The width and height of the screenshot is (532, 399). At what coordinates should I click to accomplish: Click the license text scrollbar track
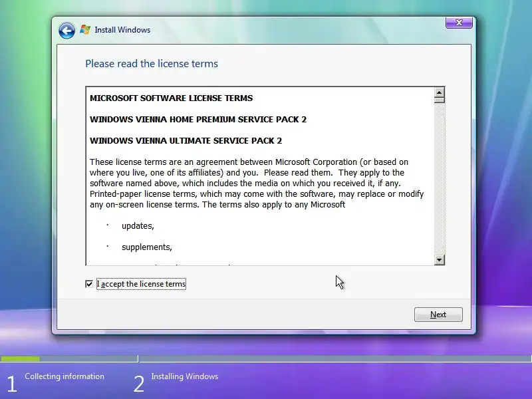(x=439, y=179)
